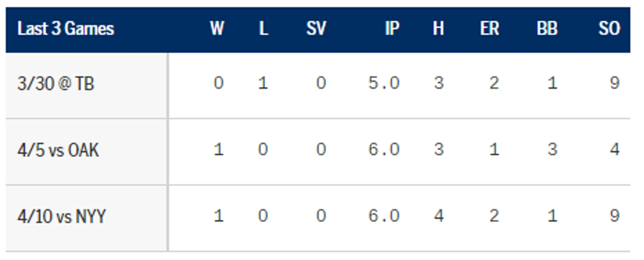Screen dimensions: 644x260
Task: Select 3 walks in the OAK row
Action: tap(552, 149)
